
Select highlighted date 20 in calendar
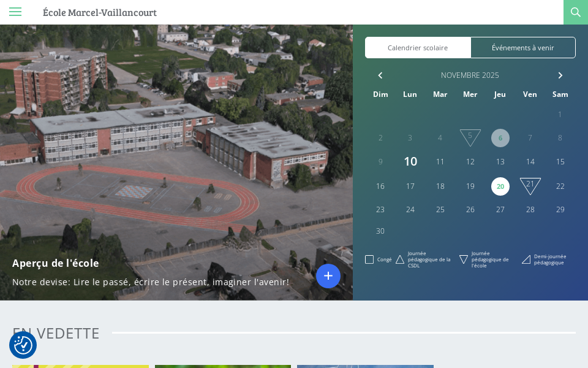pyautogui.click(x=500, y=186)
